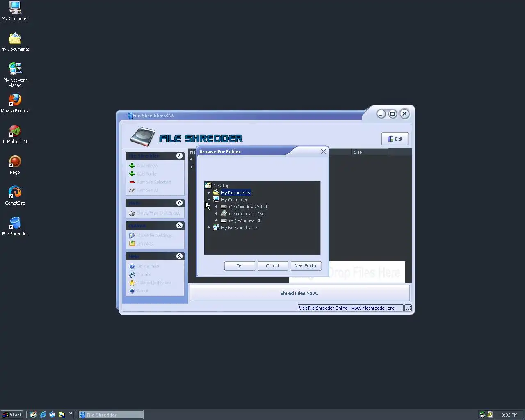Launch Outlook Express from quick launch
The width and height of the screenshot is (525, 420).
pyautogui.click(x=52, y=415)
